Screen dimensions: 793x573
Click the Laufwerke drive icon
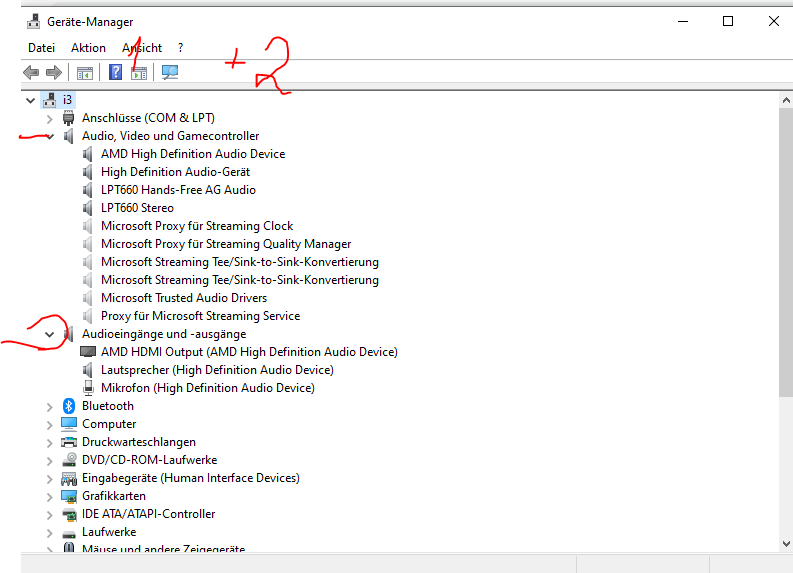69,534
